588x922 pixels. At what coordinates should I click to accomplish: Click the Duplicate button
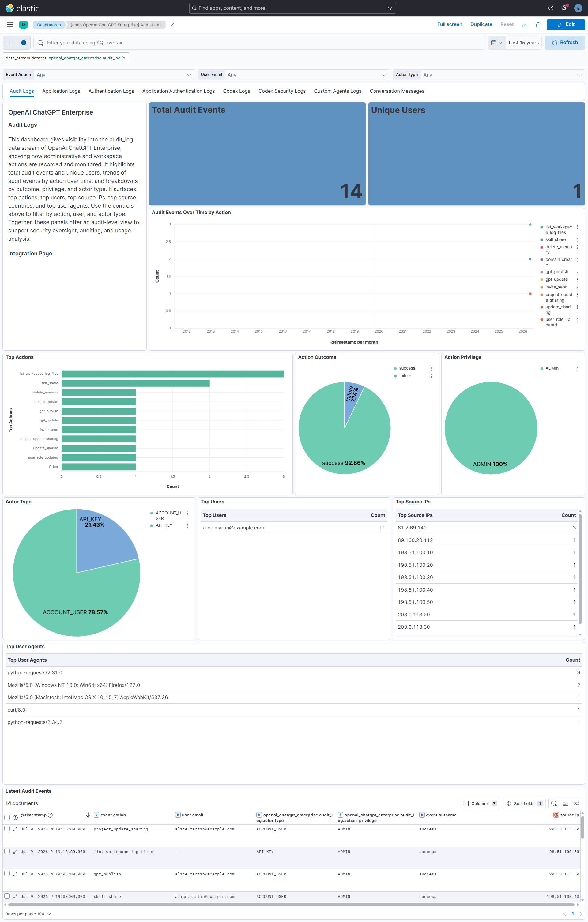(481, 24)
